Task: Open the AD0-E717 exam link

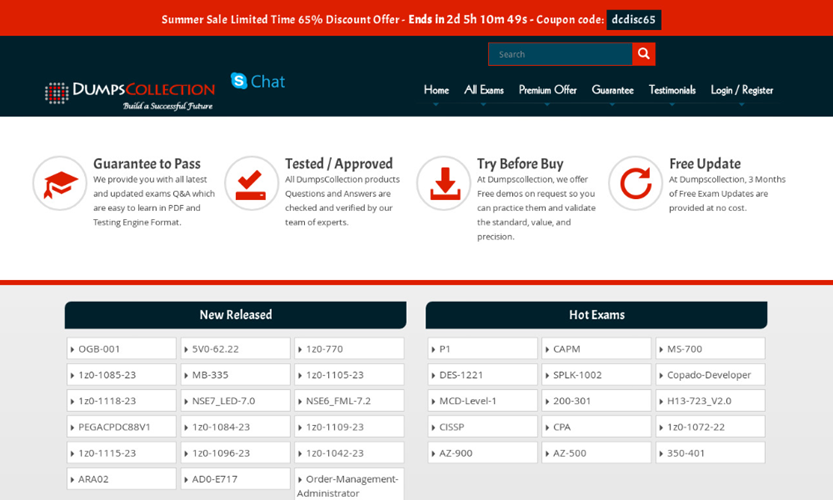Action: [x=235, y=479]
